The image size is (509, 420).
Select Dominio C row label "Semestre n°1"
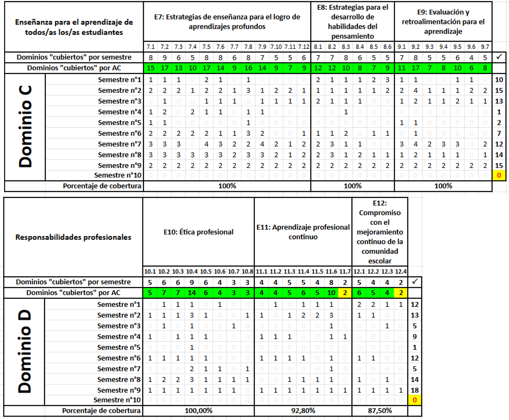coord(119,80)
